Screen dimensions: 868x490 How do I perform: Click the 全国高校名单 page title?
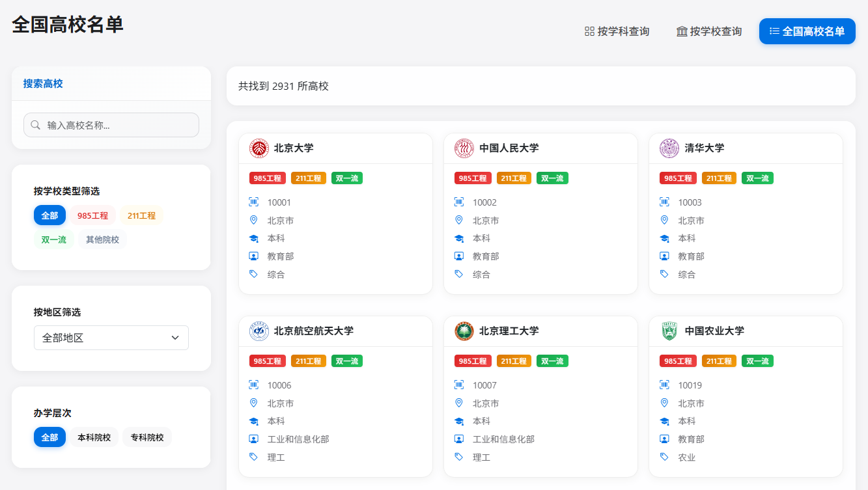[x=68, y=25]
